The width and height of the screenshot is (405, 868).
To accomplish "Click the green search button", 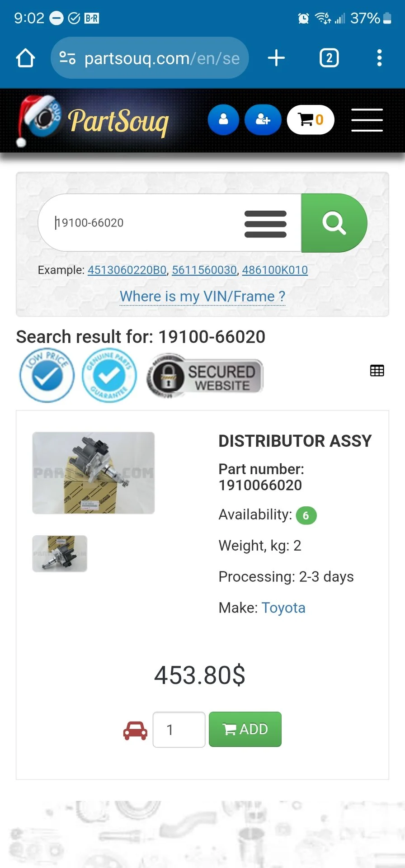I will pyautogui.click(x=334, y=223).
